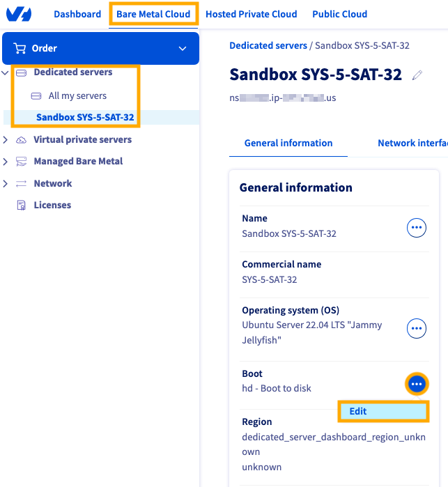
Task: Click the Commercial name label
Action: click(x=281, y=264)
